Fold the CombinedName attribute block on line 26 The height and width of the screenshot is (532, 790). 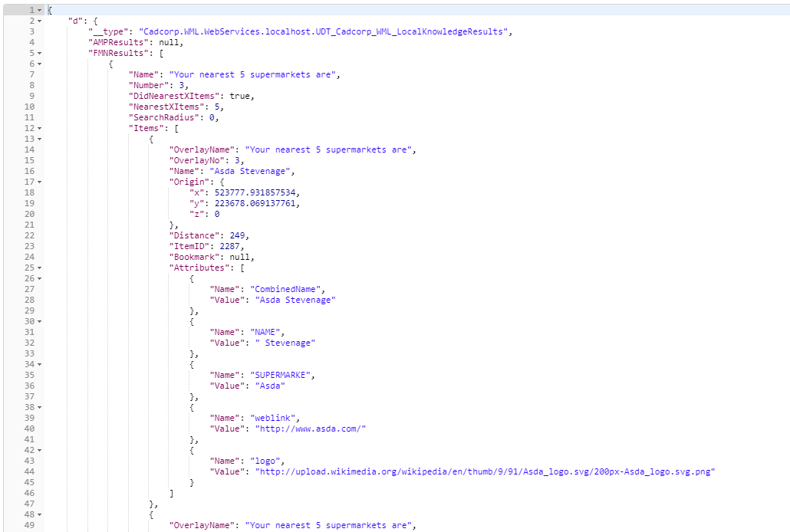pos(40,278)
